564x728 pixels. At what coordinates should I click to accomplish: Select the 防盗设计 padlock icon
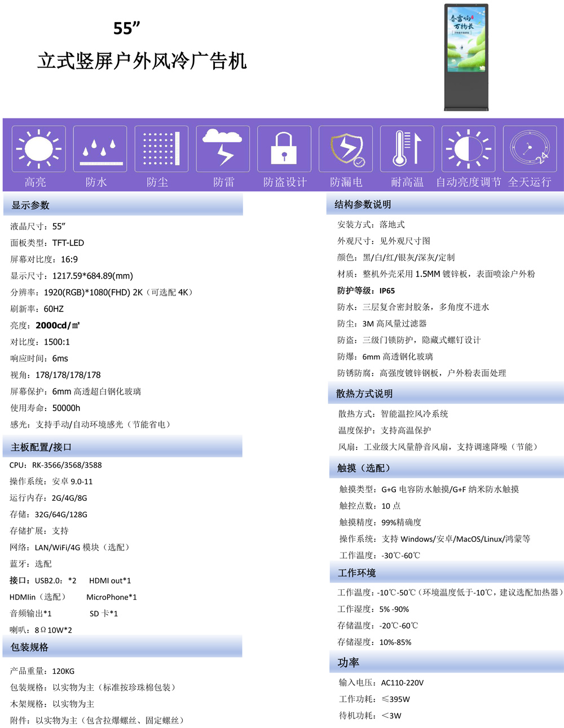coord(284,148)
